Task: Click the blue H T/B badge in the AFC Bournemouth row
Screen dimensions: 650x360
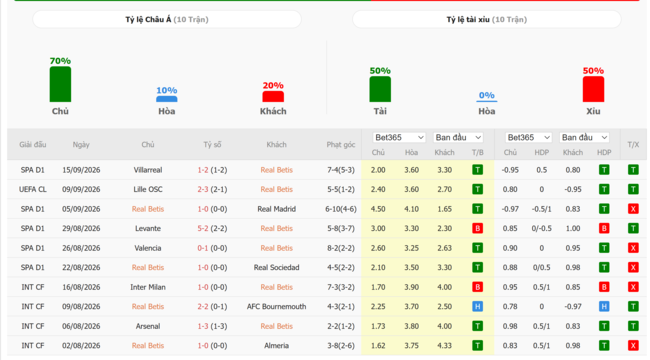Action: point(477,306)
